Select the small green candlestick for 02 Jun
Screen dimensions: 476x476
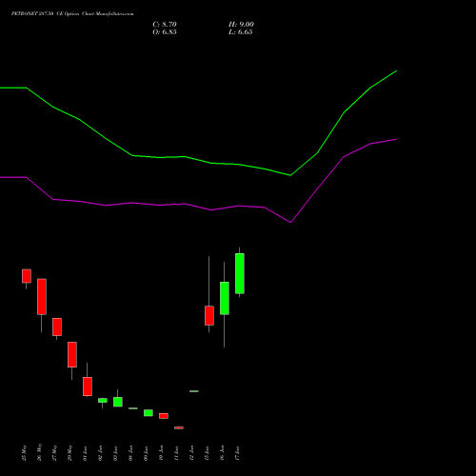103,401
